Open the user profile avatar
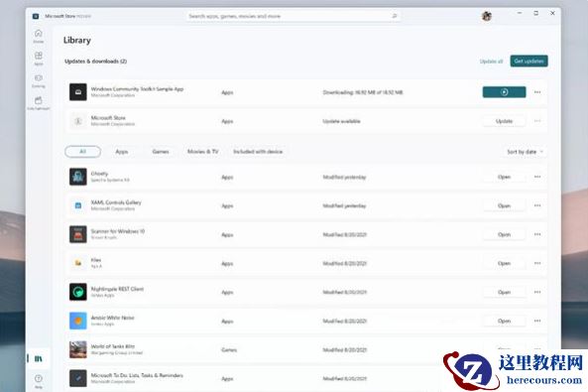The width and height of the screenshot is (588, 392). [x=487, y=16]
